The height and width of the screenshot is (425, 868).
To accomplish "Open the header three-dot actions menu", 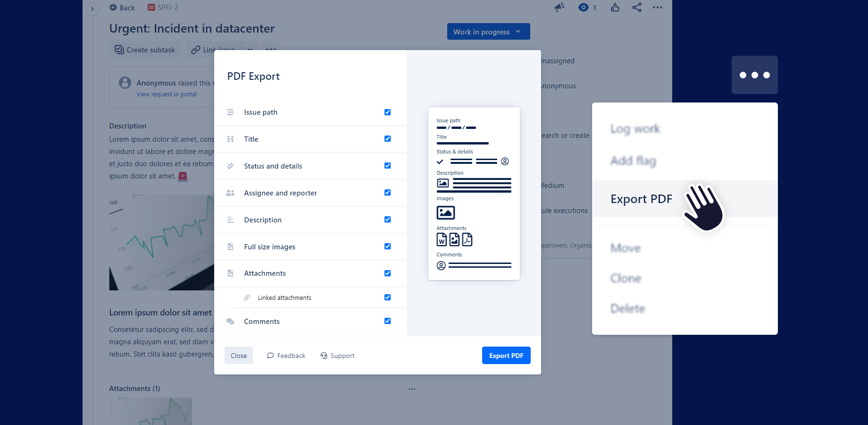I will pyautogui.click(x=658, y=8).
